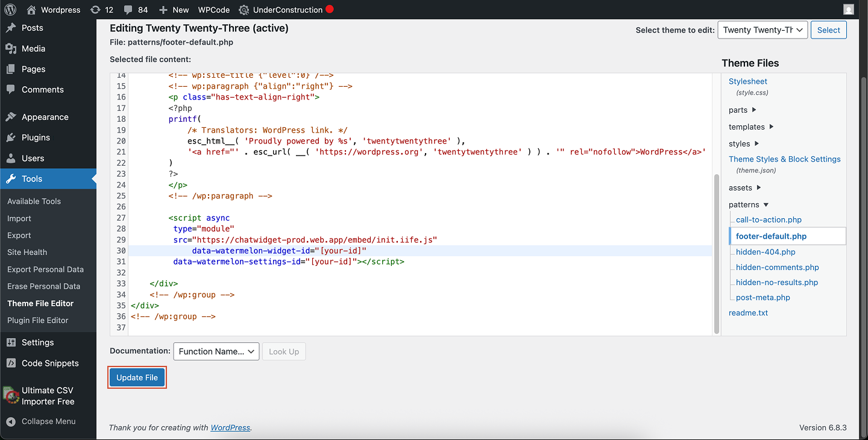Select the Media library icon

11,48
